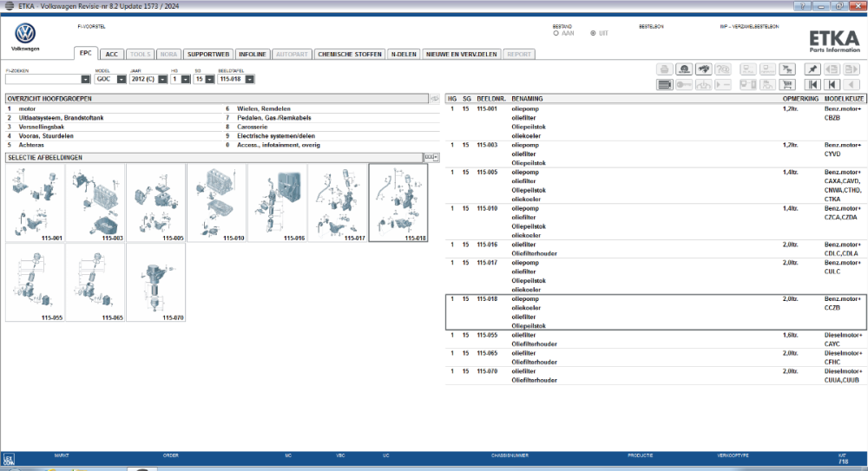Select the UIT radio button under Bestand
Viewport: 868px width, 471px height.
point(593,33)
